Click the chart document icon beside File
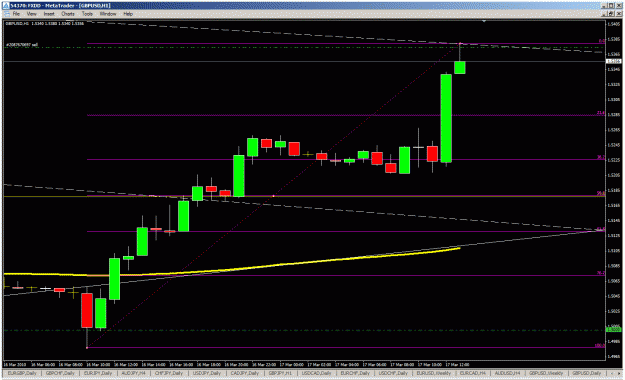 pos(7,14)
